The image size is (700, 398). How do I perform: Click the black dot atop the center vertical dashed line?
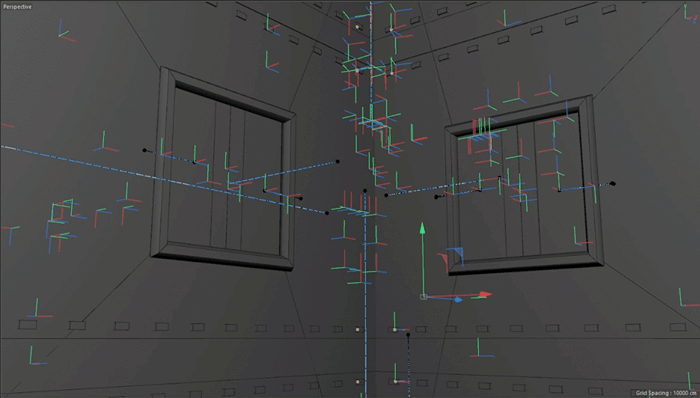[365, 191]
